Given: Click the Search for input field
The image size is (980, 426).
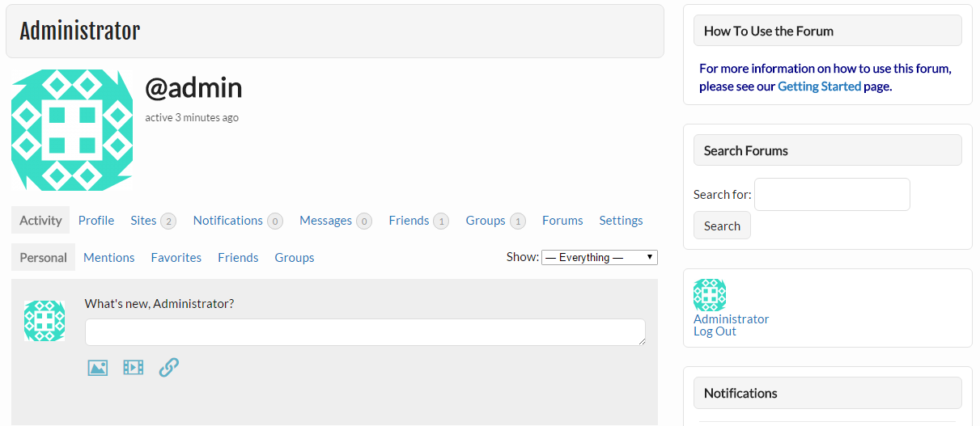Looking at the screenshot, I should pyautogui.click(x=832, y=194).
